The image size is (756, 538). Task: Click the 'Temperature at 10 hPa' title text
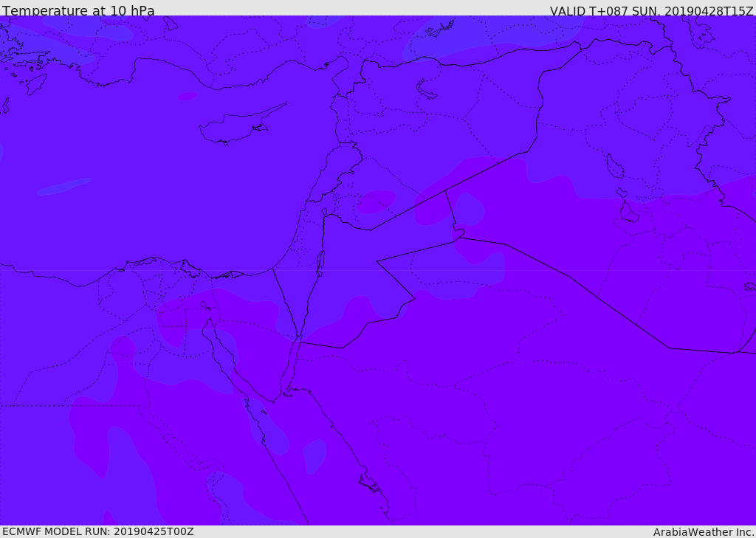[78, 10]
